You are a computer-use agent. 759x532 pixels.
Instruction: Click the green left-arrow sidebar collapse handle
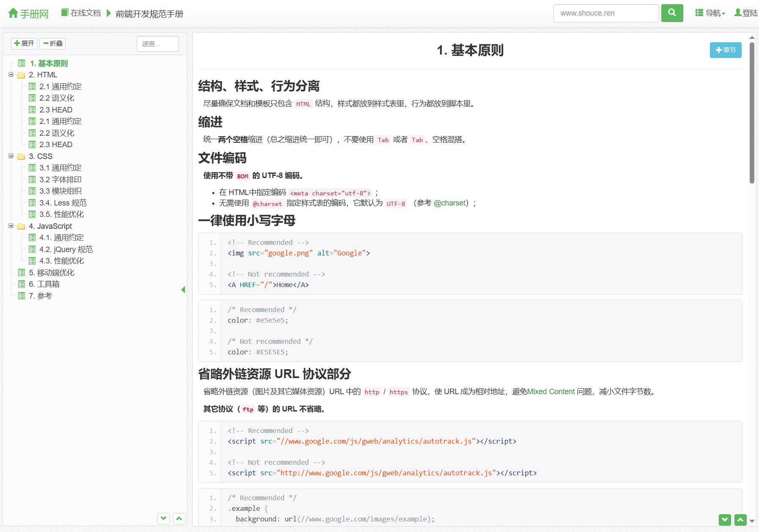point(183,290)
